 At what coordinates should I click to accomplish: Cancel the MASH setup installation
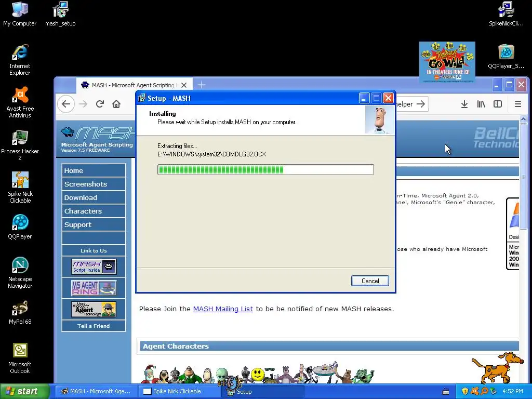pyautogui.click(x=370, y=281)
